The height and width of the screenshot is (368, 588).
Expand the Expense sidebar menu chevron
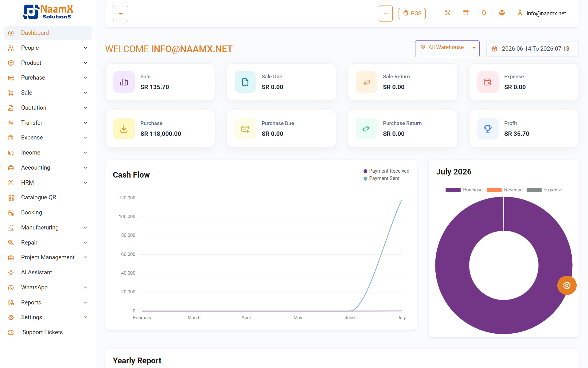point(85,138)
